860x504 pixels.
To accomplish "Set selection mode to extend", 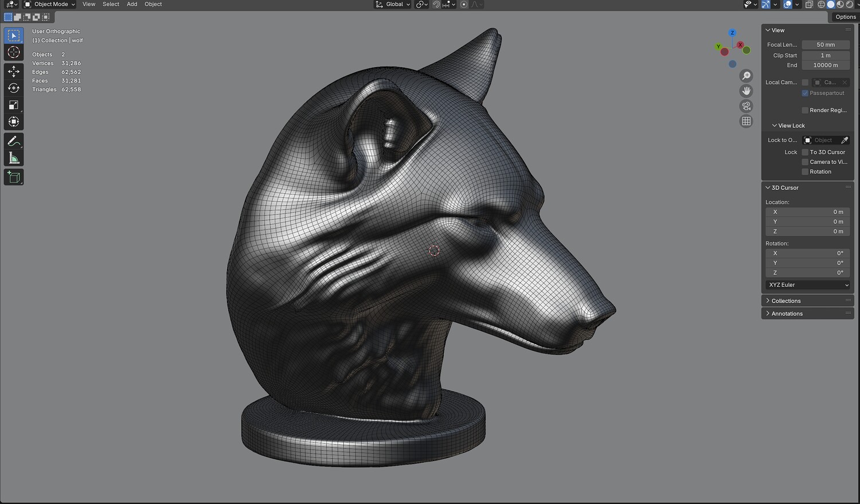I will click(17, 17).
